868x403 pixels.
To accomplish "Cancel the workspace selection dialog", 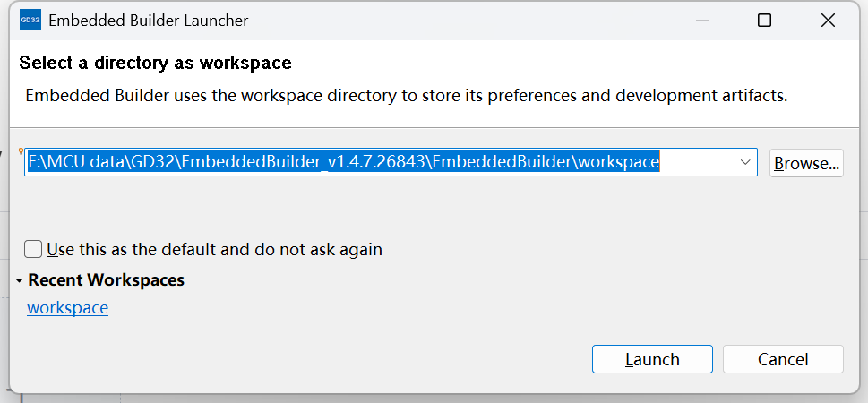I will click(x=783, y=360).
